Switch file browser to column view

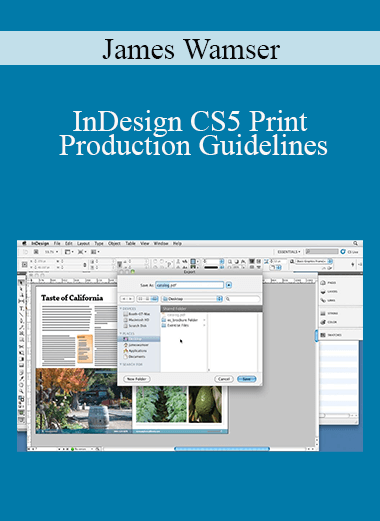tap(154, 299)
